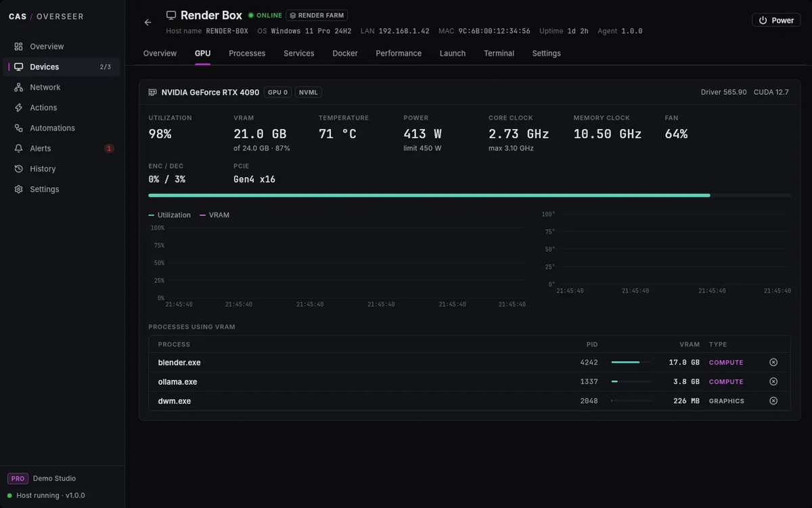
Task: Toggle the VRAM series in chart legend
Action: (215, 215)
